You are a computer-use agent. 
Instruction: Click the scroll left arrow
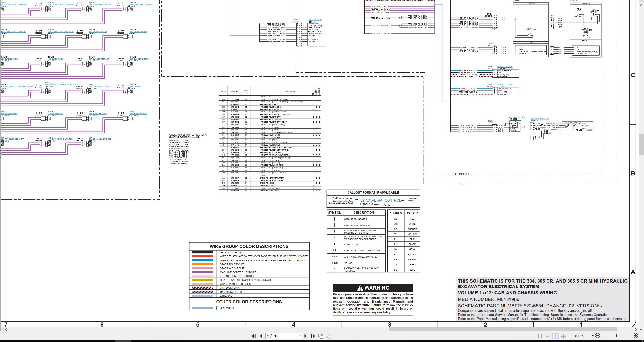6,330
